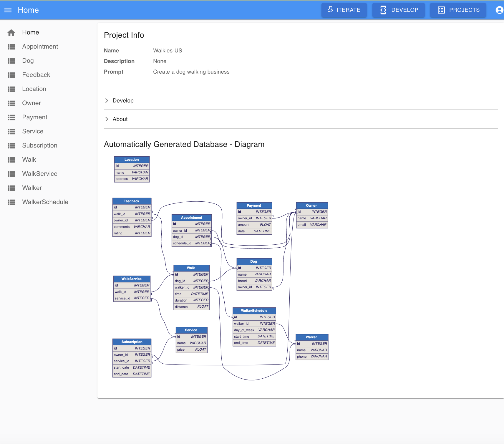Viewport: 504px width, 444px height.
Task: Select Walker in the sidebar
Action: coord(32,188)
